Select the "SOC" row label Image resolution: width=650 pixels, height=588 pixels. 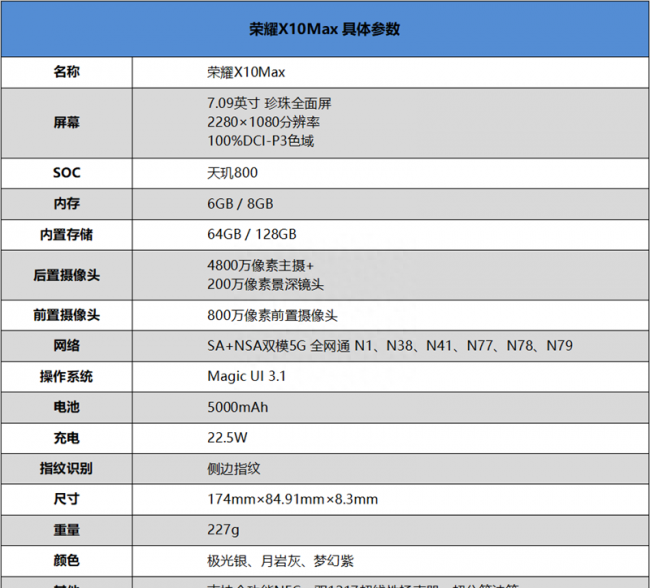(x=66, y=173)
